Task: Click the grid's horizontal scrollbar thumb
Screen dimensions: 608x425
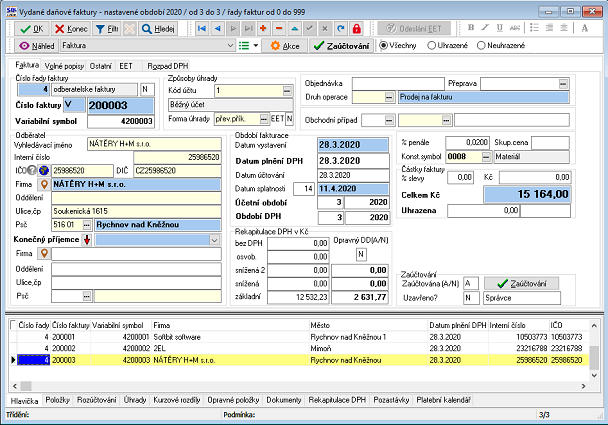Action: 26,386
